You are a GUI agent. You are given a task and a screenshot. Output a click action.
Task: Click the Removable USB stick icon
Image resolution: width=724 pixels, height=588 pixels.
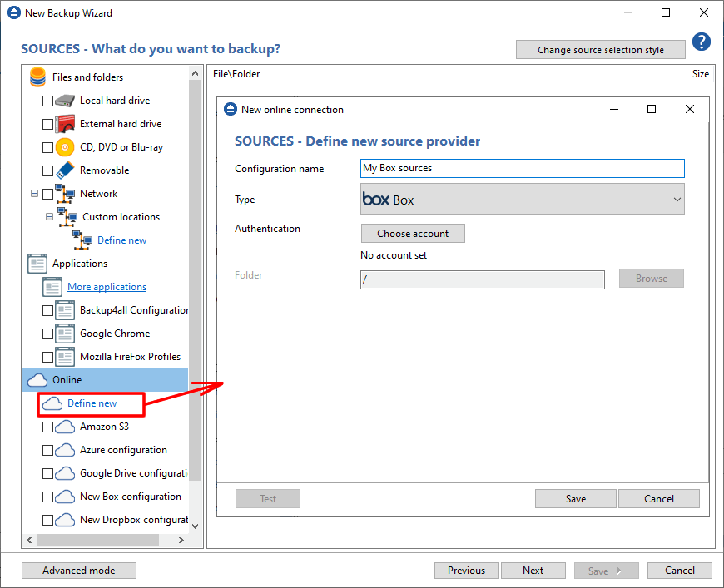[65, 170]
